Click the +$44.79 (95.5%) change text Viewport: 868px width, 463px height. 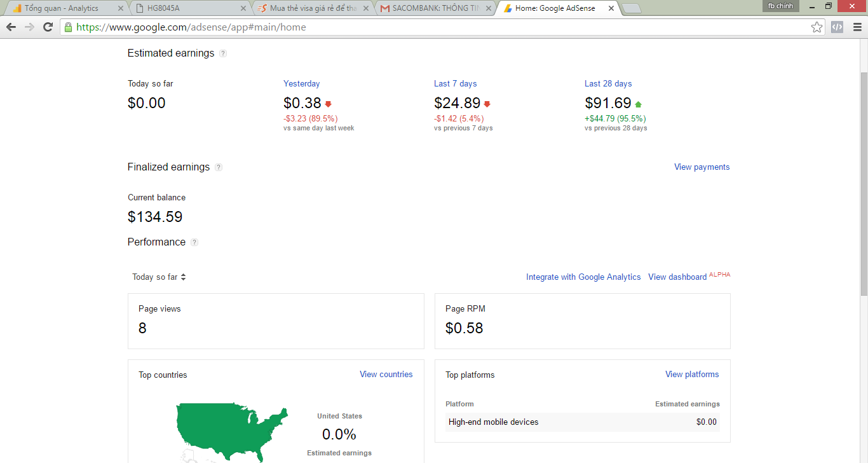pyautogui.click(x=615, y=119)
